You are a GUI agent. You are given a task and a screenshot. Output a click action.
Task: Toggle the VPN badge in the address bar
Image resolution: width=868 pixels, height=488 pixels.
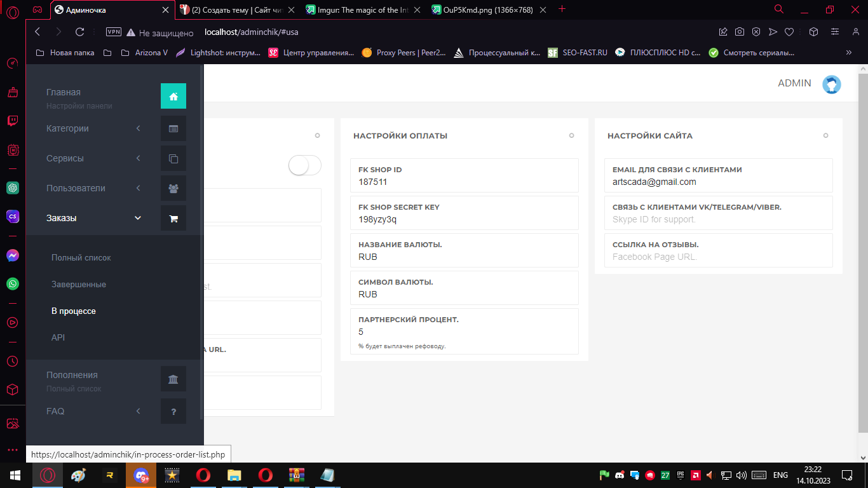(114, 32)
